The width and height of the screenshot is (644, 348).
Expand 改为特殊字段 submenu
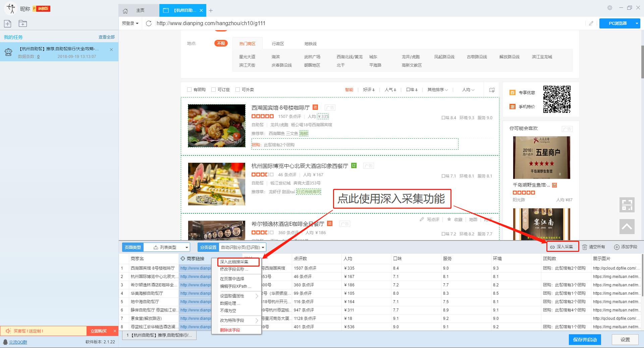pyautogui.click(x=236, y=320)
